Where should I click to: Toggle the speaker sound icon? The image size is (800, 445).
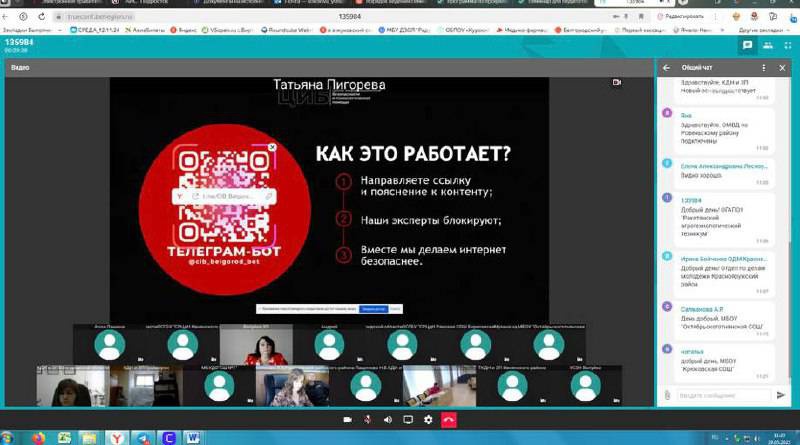pyautogui.click(x=388, y=419)
